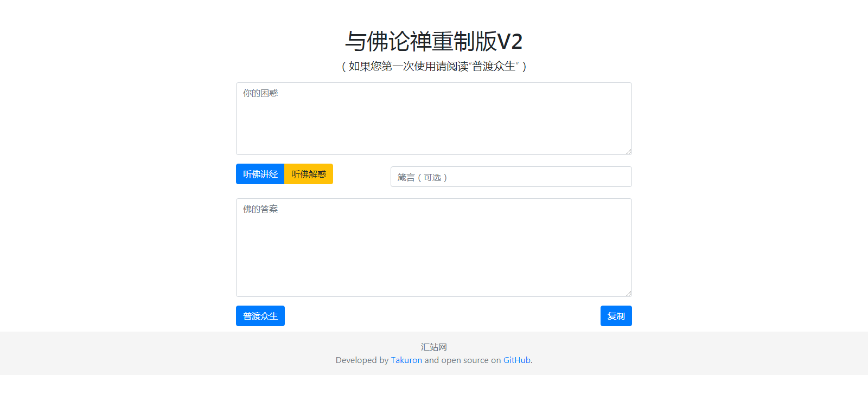Focus the 箴言（可选）input field
This screenshot has height=395, width=868.
pos(511,177)
